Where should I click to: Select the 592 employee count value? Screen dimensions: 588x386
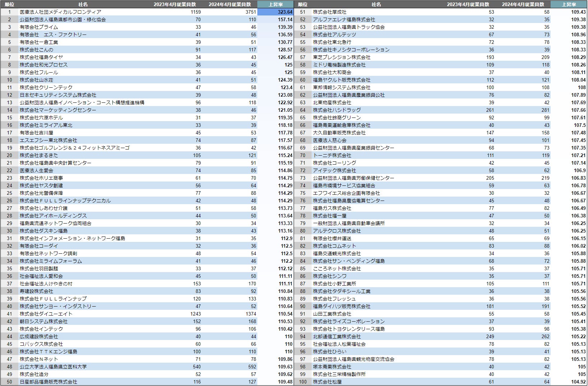252,367
